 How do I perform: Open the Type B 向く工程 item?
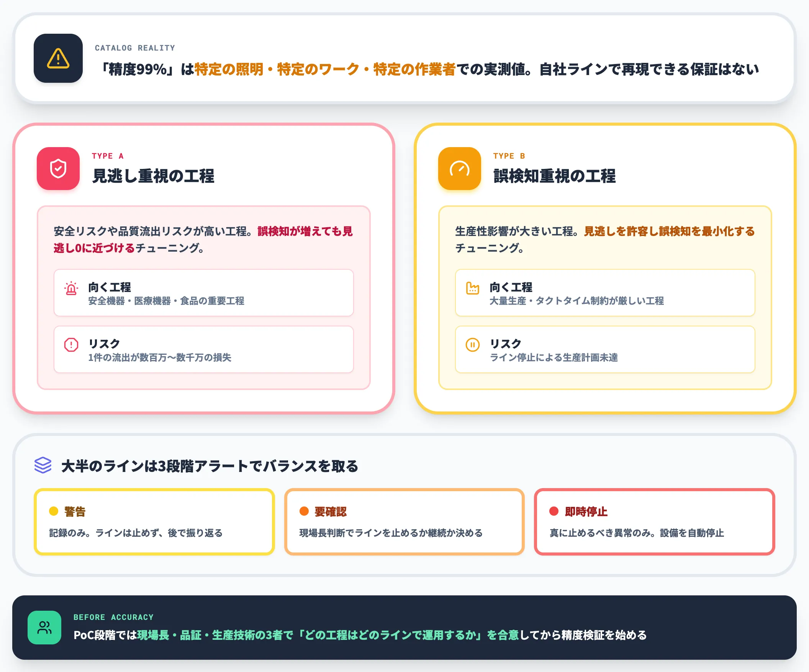tap(605, 293)
